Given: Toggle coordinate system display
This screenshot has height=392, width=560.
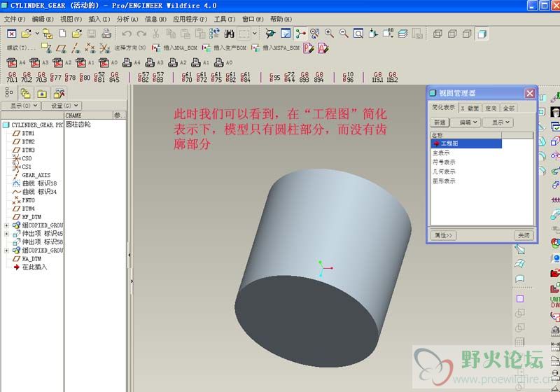Looking at the screenshot, I should [x=104, y=48].
